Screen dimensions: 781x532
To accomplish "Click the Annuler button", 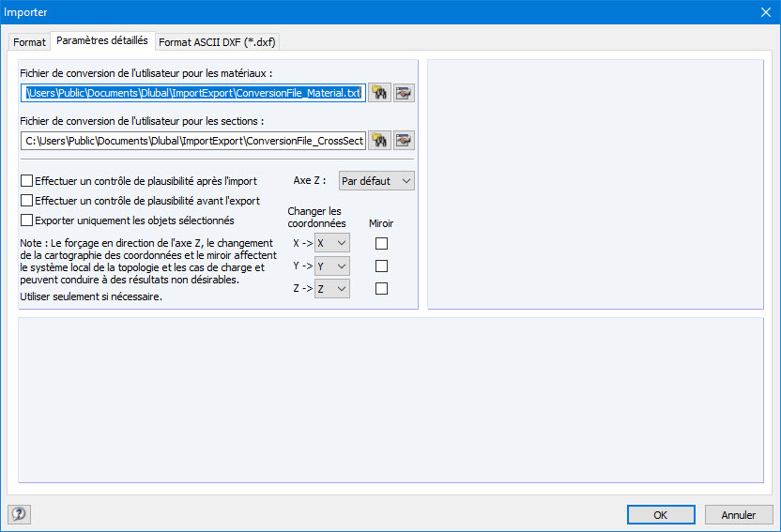I will (x=739, y=514).
